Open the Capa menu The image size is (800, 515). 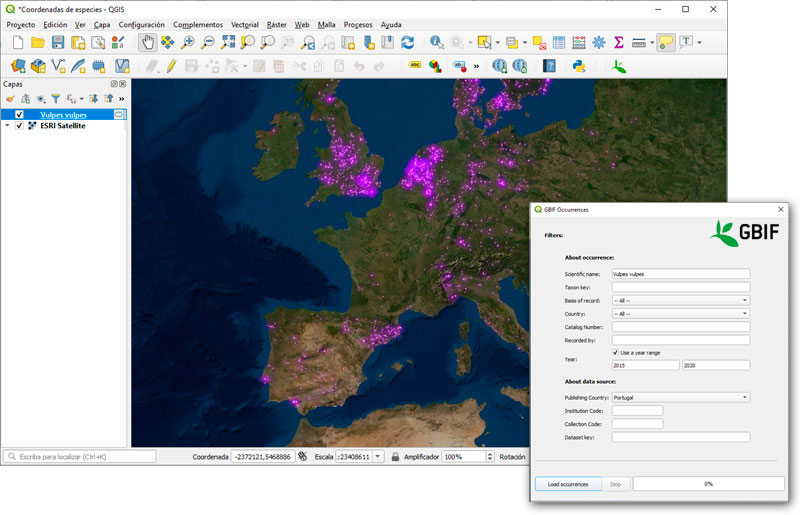click(x=102, y=24)
